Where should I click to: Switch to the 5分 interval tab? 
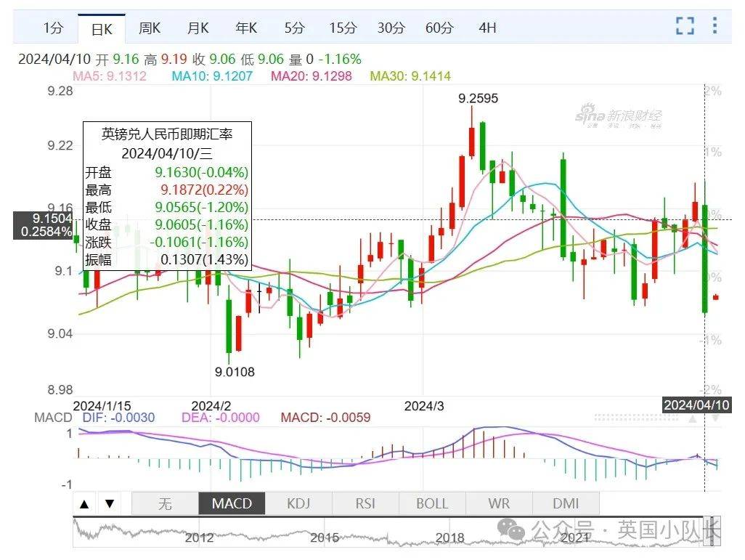294,28
